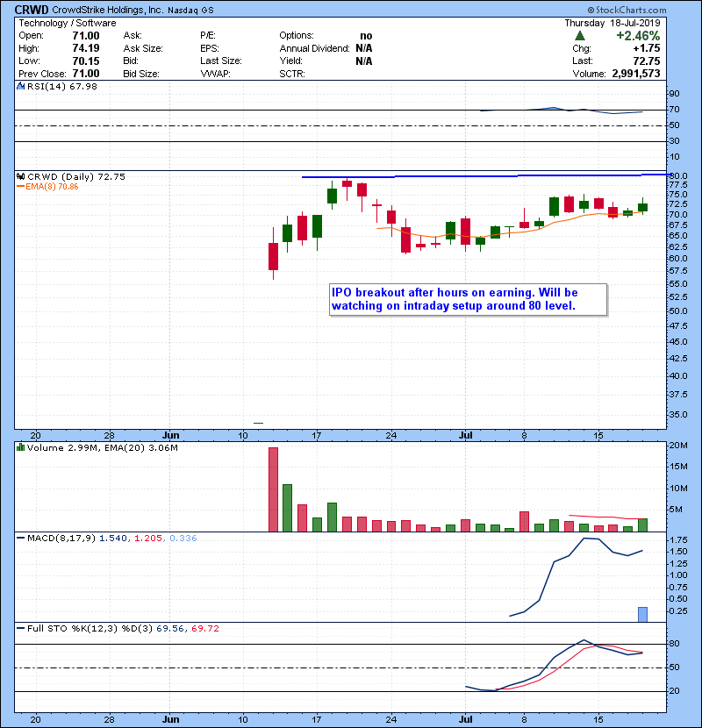Click the 20M mark on the volume axis

(677, 446)
